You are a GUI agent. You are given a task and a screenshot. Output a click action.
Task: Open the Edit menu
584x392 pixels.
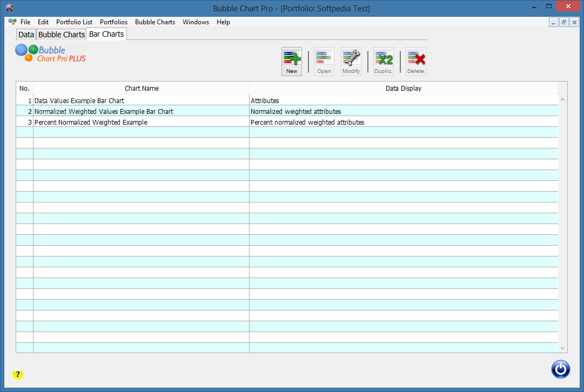[43, 22]
